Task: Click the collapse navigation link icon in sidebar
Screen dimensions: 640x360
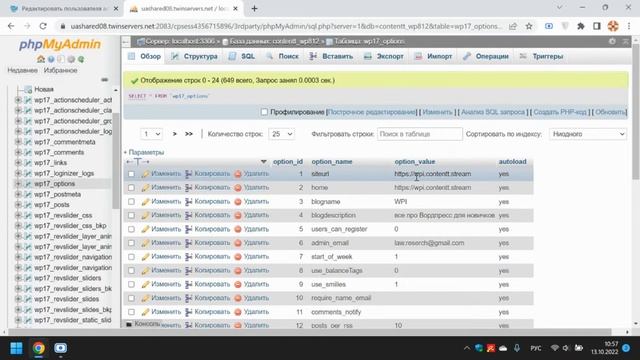Action: pos(105,80)
